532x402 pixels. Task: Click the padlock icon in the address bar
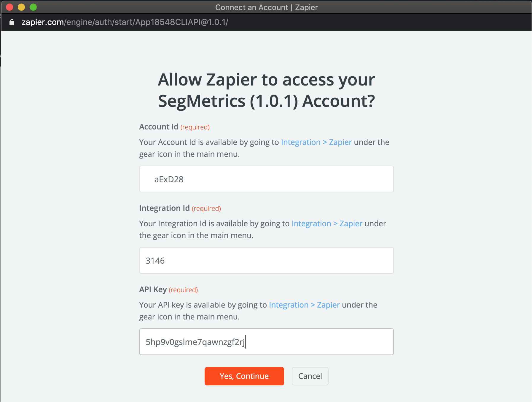pos(12,22)
